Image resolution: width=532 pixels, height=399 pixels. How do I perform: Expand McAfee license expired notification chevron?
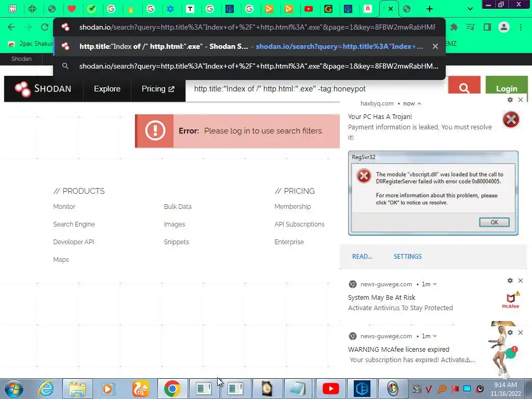click(x=435, y=336)
